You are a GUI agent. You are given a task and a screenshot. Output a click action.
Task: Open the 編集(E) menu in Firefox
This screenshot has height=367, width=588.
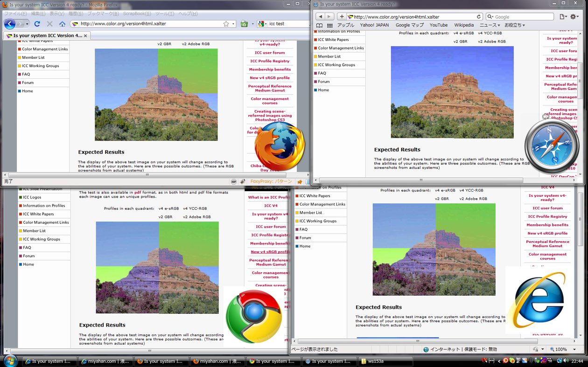[38, 14]
